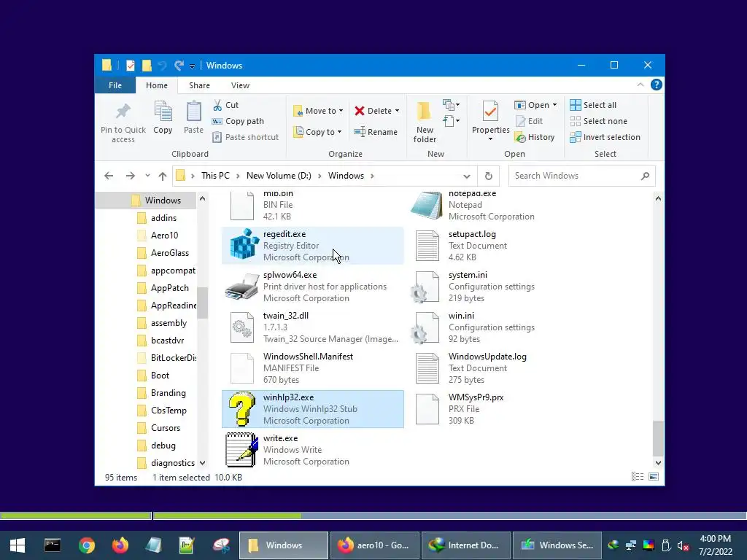Go up one folder level
Image resolution: width=747 pixels, height=560 pixels.
163,176
